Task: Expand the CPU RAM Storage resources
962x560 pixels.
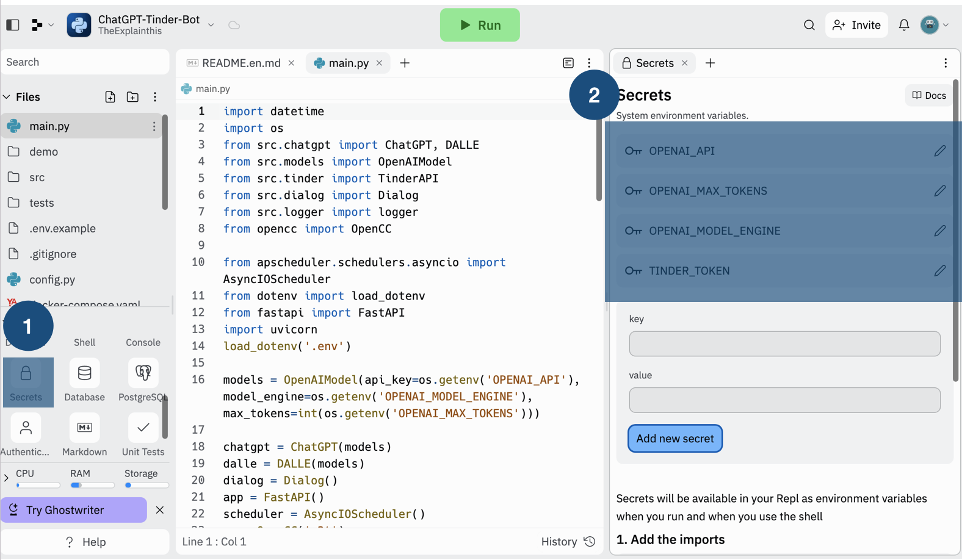Action: click(x=7, y=478)
